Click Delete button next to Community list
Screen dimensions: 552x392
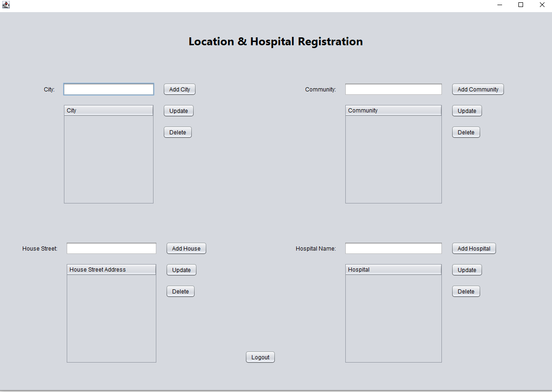click(x=466, y=132)
